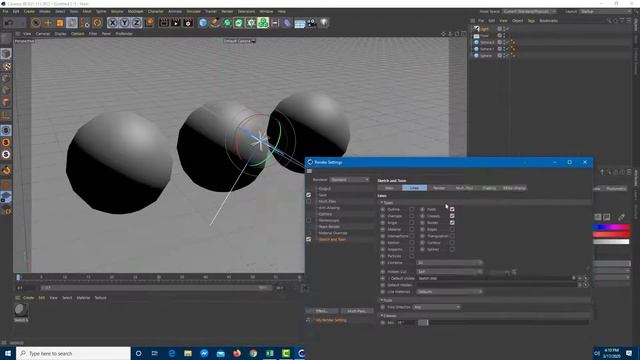Switch to the Shading tab
Screen dimensions: 640x360
[x=489, y=188]
